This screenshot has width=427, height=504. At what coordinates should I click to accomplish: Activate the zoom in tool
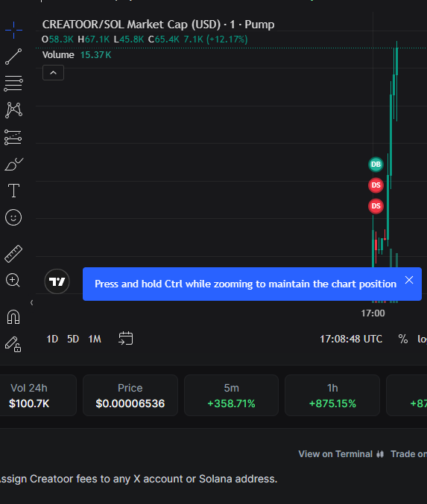(x=13, y=280)
